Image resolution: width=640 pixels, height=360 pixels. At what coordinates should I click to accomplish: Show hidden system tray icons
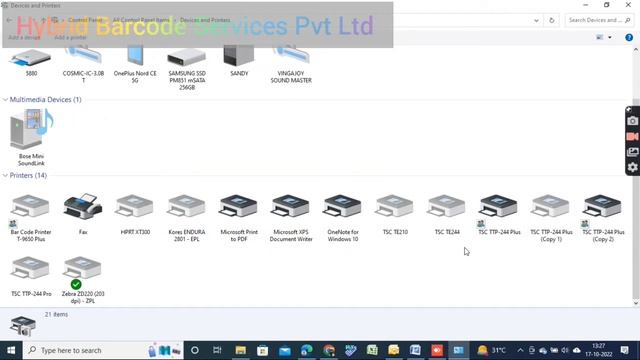pyautogui.click(x=520, y=350)
